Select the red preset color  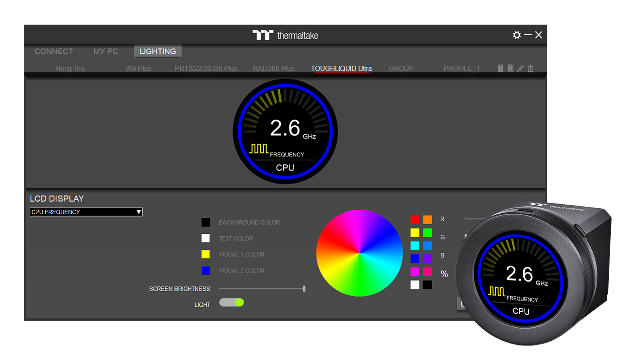pos(415,219)
